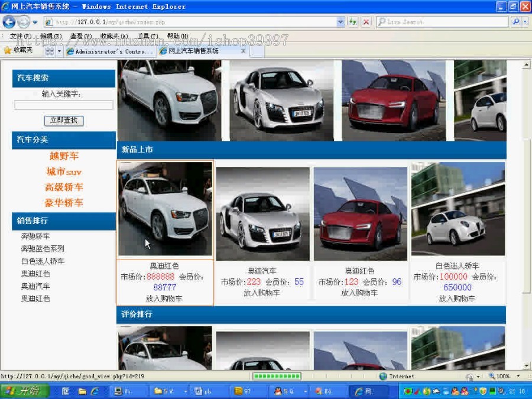532x399 pixels.
Task: Open 白色迷人轿车 in sales ranking list
Action: coord(43,261)
